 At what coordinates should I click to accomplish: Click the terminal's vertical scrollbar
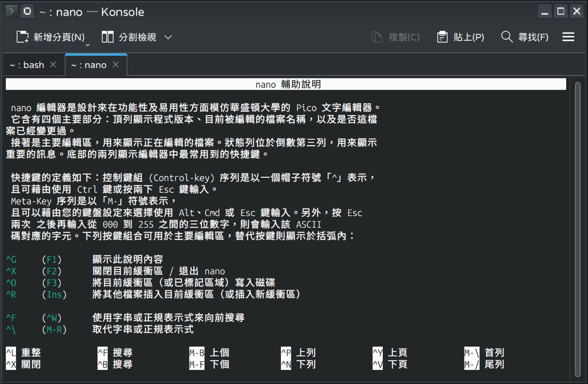(577, 228)
